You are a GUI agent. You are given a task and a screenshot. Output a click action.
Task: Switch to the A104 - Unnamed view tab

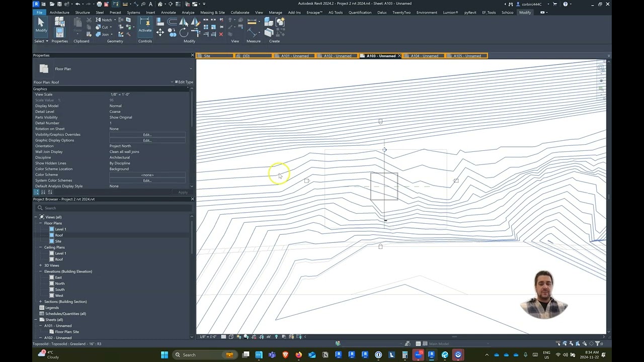(424, 56)
